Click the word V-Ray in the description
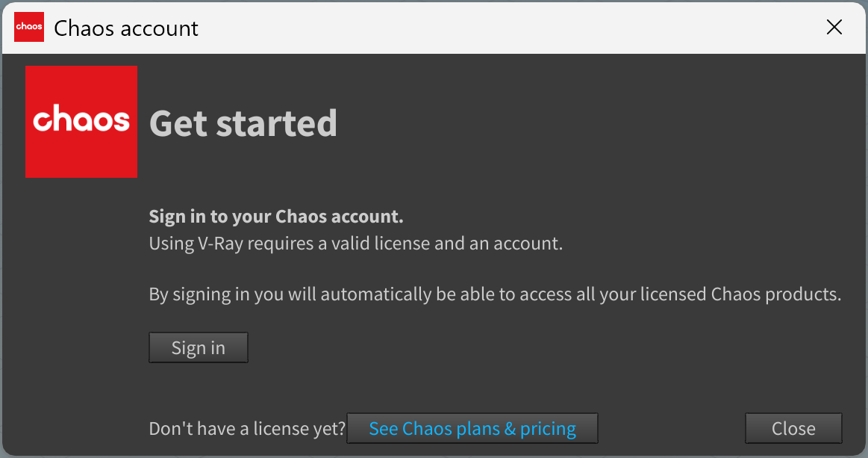Image resolution: width=868 pixels, height=458 pixels. (220, 244)
